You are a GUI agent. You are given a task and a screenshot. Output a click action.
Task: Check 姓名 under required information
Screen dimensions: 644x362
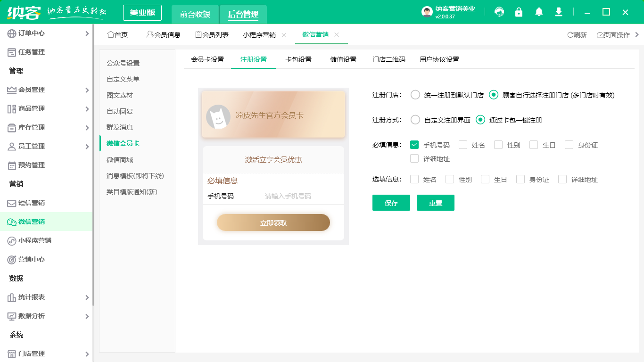tap(463, 145)
